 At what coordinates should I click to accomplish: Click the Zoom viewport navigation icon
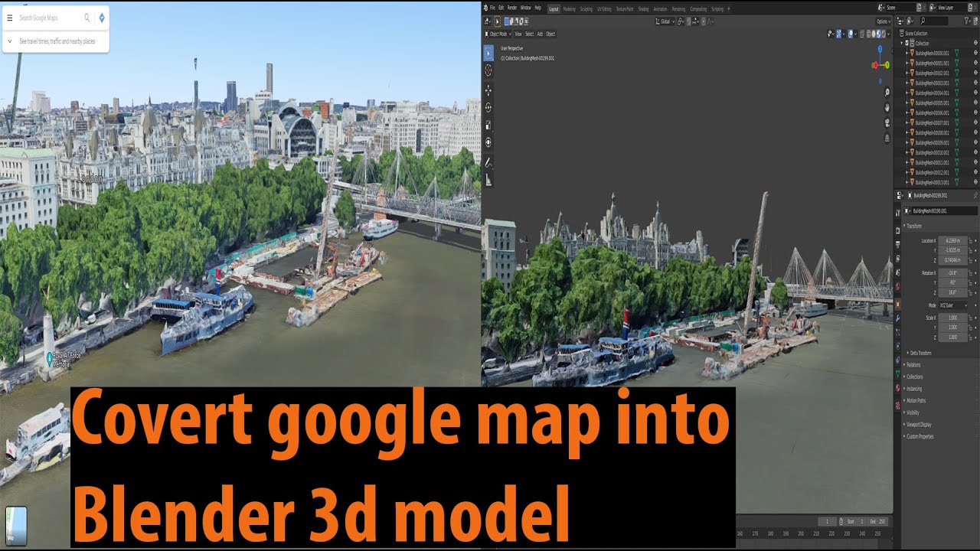point(887,93)
